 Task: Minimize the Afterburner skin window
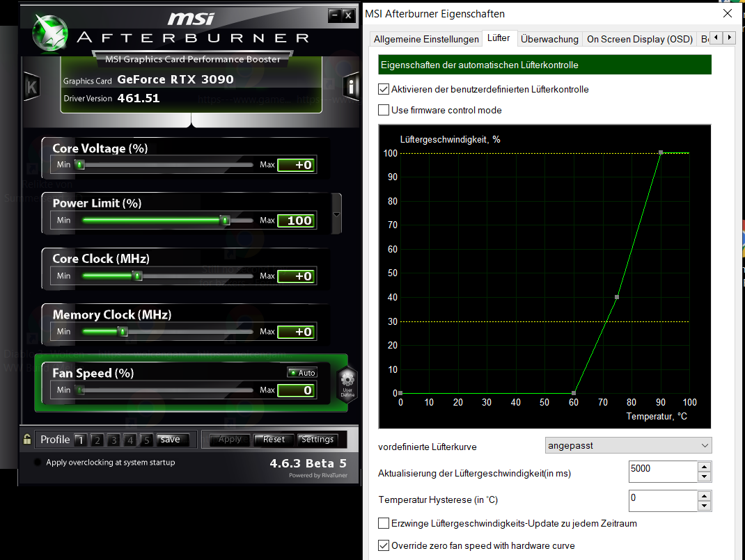(334, 15)
